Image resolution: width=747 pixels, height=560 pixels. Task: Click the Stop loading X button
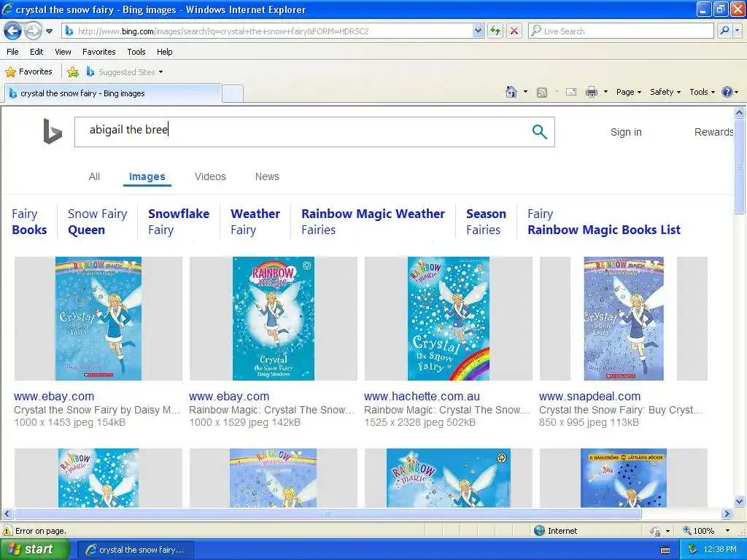tap(514, 31)
